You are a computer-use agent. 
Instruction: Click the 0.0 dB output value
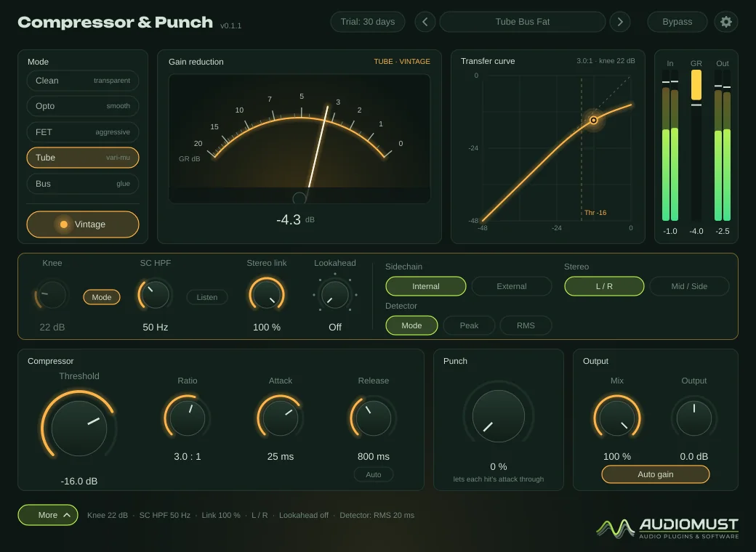tap(693, 457)
